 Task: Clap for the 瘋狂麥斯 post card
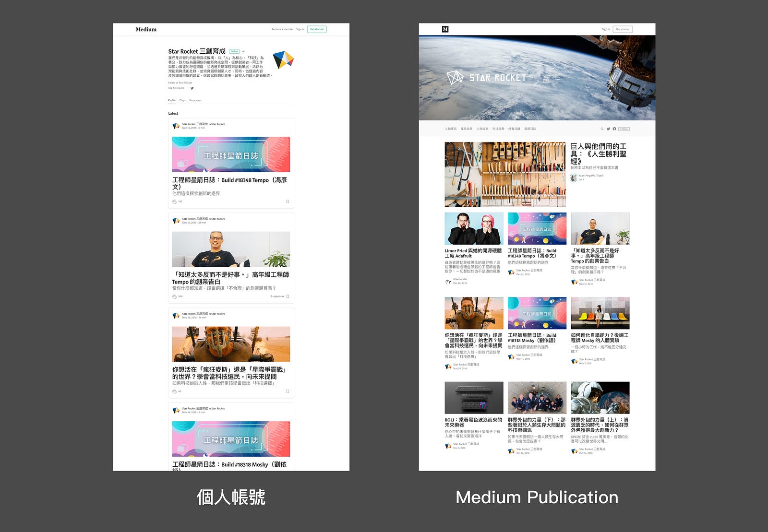(174, 391)
